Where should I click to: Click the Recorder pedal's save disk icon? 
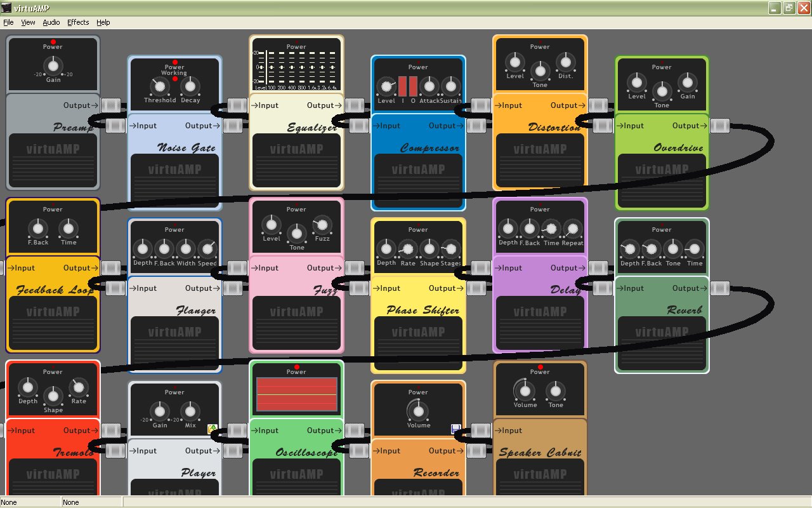click(x=455, y=429)
